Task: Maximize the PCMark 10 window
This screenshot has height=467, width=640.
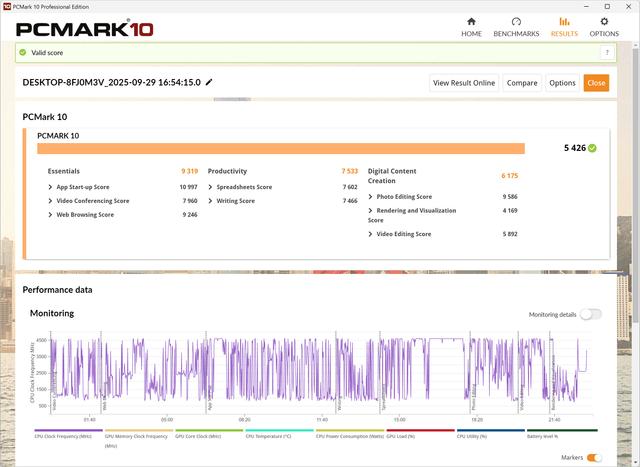Action: pyautogui.click(x=607, y=7)
